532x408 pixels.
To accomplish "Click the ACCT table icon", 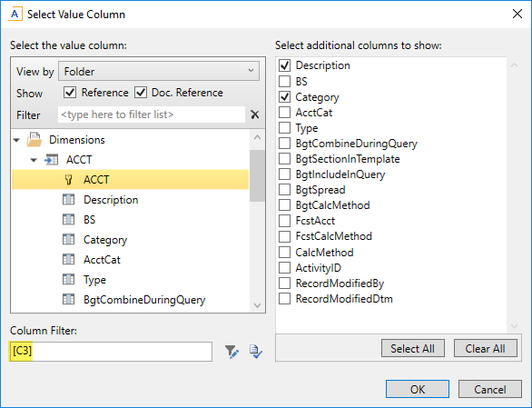I will 52,160.
